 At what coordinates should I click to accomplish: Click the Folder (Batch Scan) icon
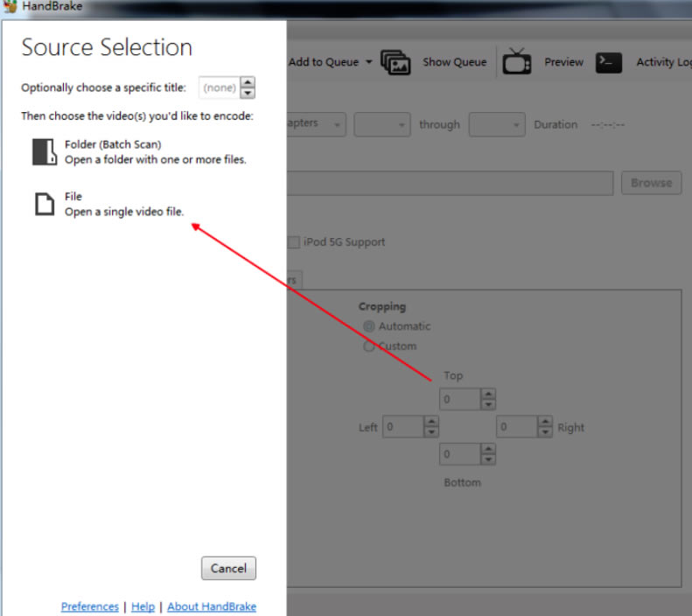click(x=44, y=151)
